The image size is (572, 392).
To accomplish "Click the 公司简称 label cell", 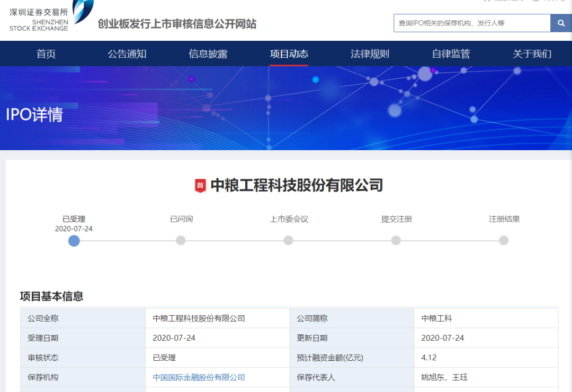I will 352,318.
